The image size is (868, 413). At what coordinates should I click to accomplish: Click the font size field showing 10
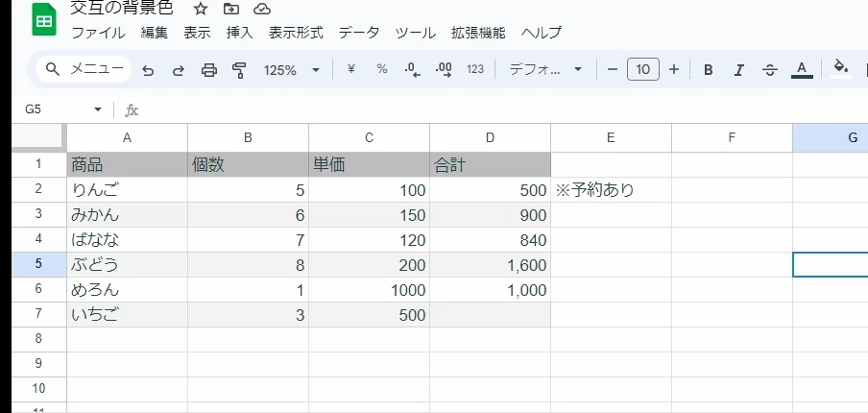click(642, 69)
